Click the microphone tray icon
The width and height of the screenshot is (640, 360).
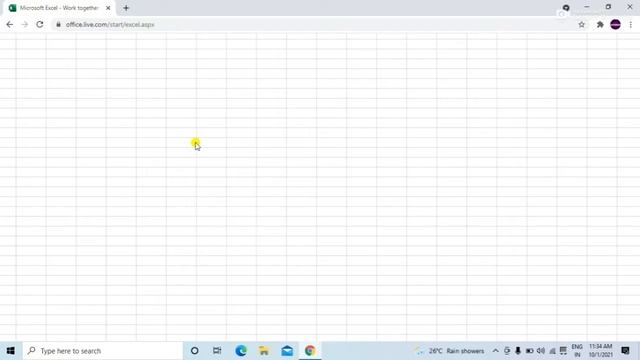pos(518,351)
